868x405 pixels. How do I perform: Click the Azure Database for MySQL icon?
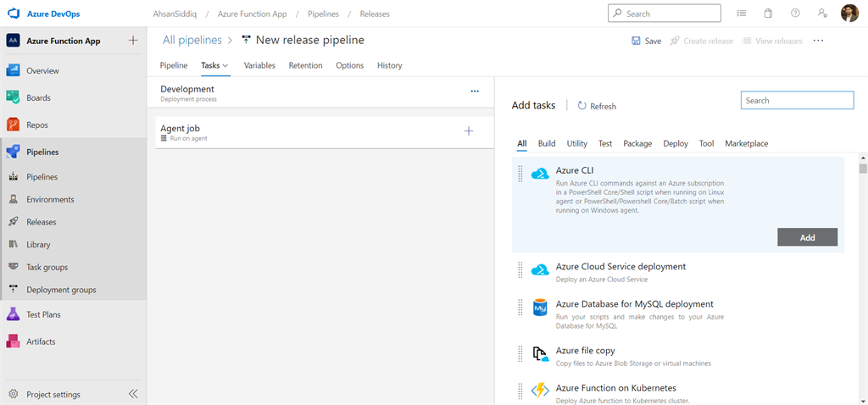540,307
